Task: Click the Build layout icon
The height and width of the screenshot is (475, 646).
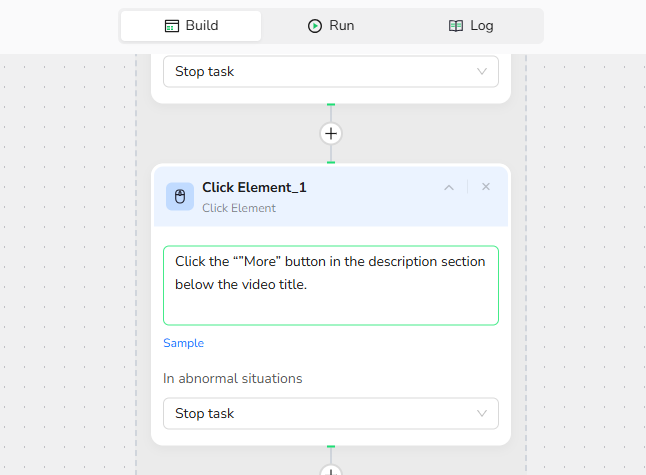Action: (x=172, y=26)
